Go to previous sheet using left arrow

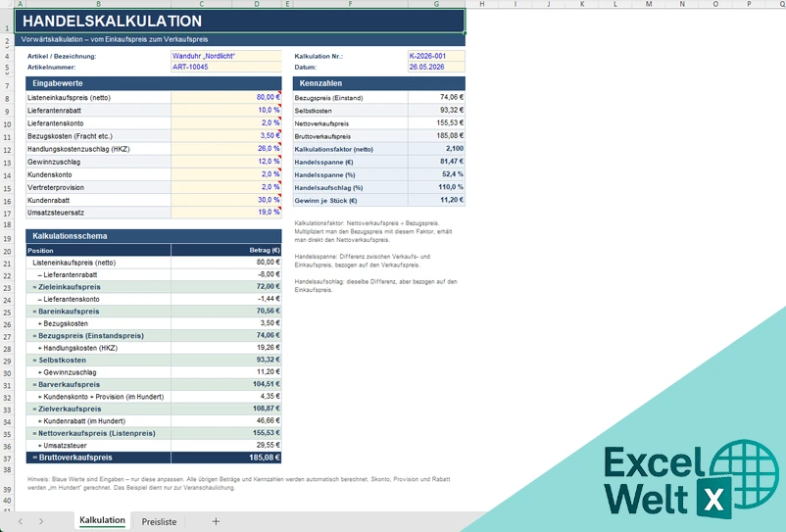click(x=21, y=521)
